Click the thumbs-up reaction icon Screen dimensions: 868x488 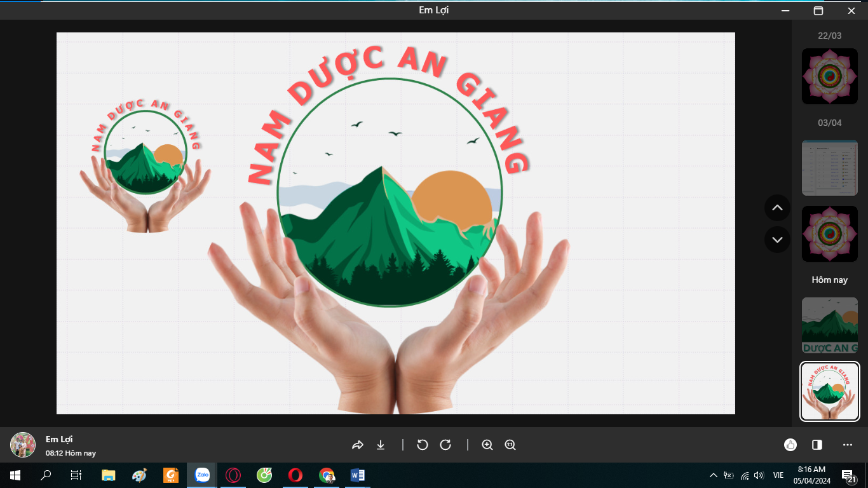pos(790,445)
